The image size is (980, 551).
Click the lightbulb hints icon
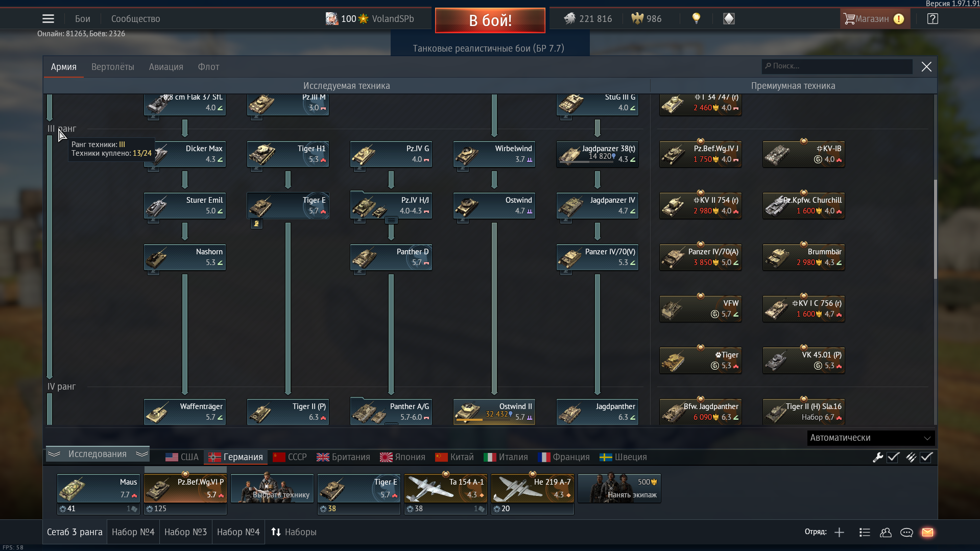coord(696,18)
